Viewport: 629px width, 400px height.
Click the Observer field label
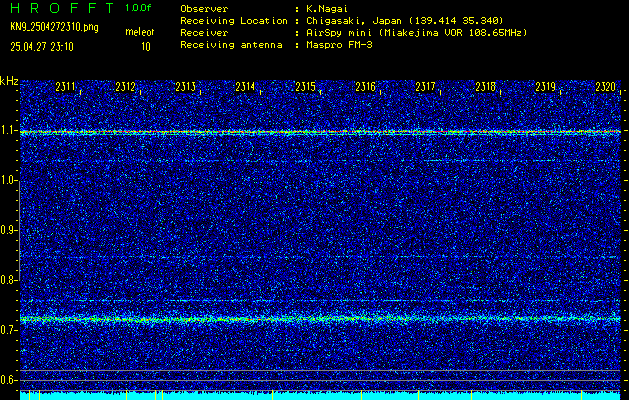click(x=204, y=8)
